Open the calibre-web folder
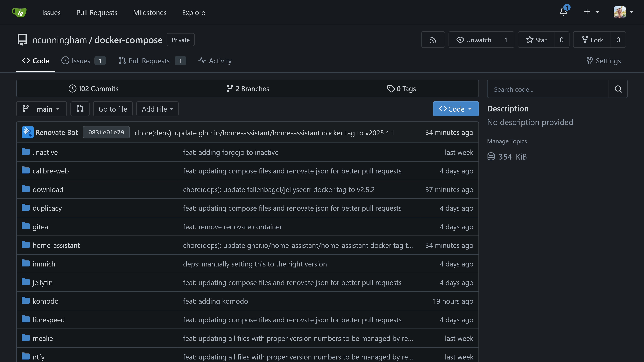The width and height of the screenshot is (644, 362). point(50,171)
